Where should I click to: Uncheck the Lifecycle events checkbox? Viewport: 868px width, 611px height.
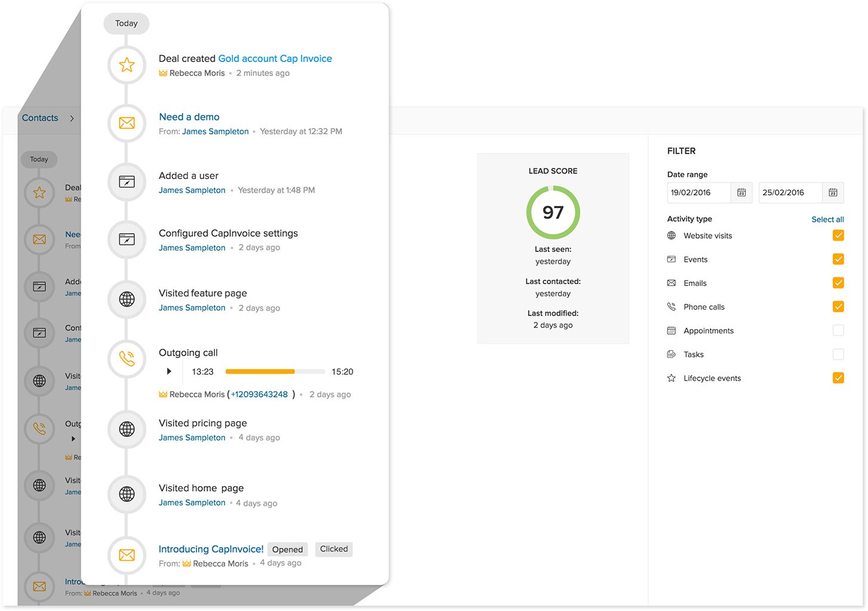[838, 378]
